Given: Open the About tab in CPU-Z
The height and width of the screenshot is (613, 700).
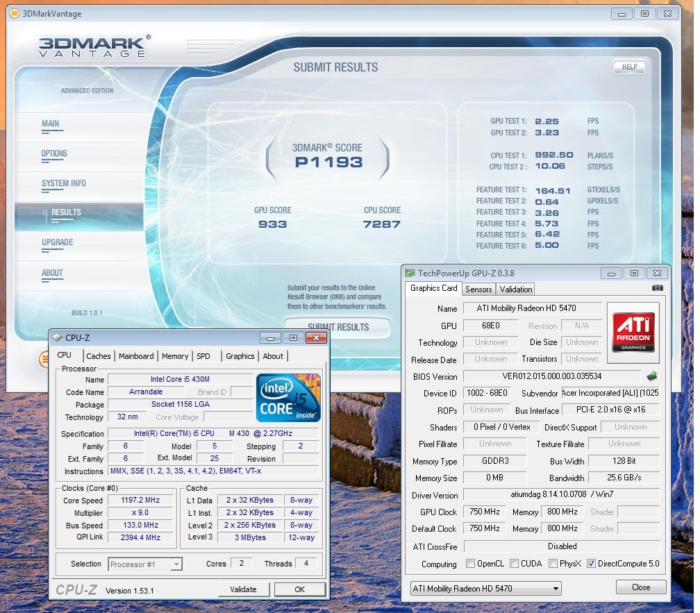Looking at the screenshot, I should point(273,356).
